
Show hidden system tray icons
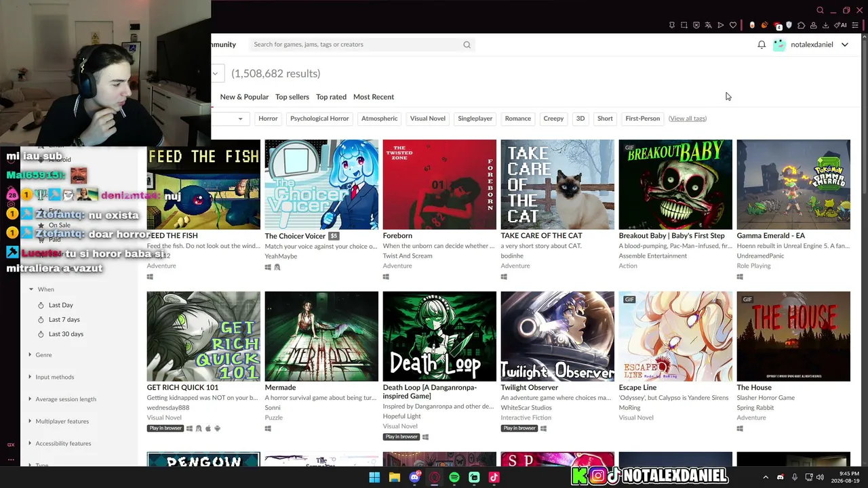pyautogui.click(x=766, y=477)
